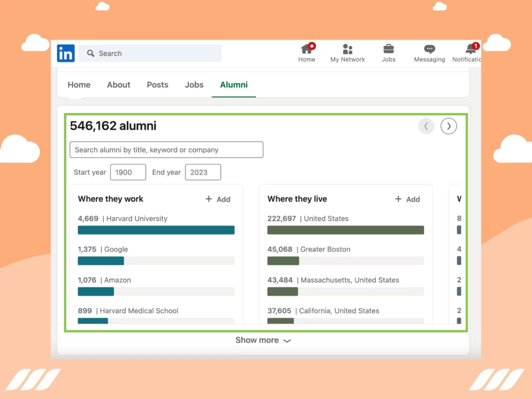The width and height of the screenshot is (532, 399).
Task: Click the magnifying glass in search bar
Action: coord(90,53)
